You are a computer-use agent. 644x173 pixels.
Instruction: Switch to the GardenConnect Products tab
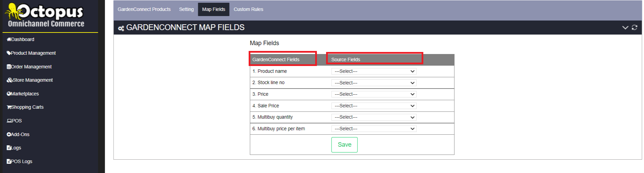point(144,9)
